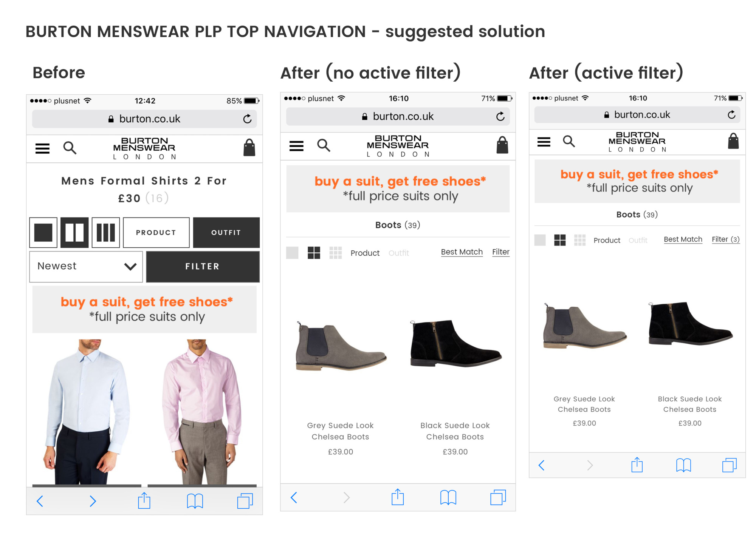Choose Product view in no-active-filter mockup
Viewport: 756px width, 534px height.
click(x=365, y=253)
